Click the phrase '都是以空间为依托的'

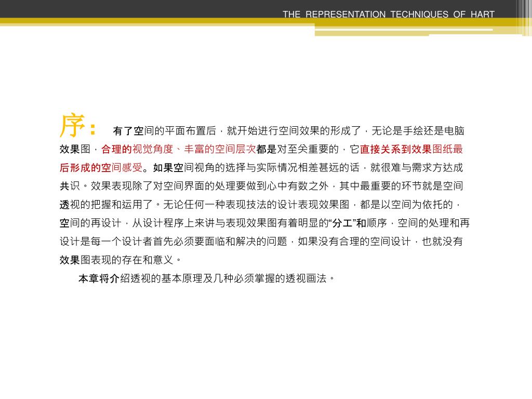tap(406, 205)
